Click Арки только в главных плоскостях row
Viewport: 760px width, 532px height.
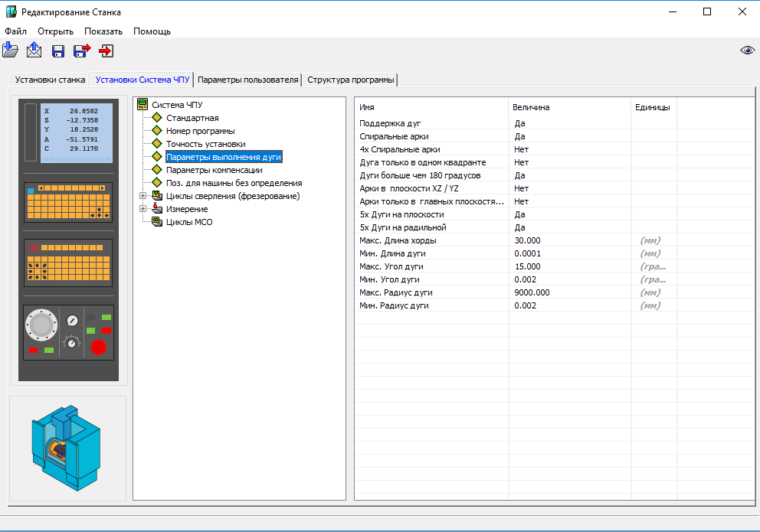coord(555,201)
